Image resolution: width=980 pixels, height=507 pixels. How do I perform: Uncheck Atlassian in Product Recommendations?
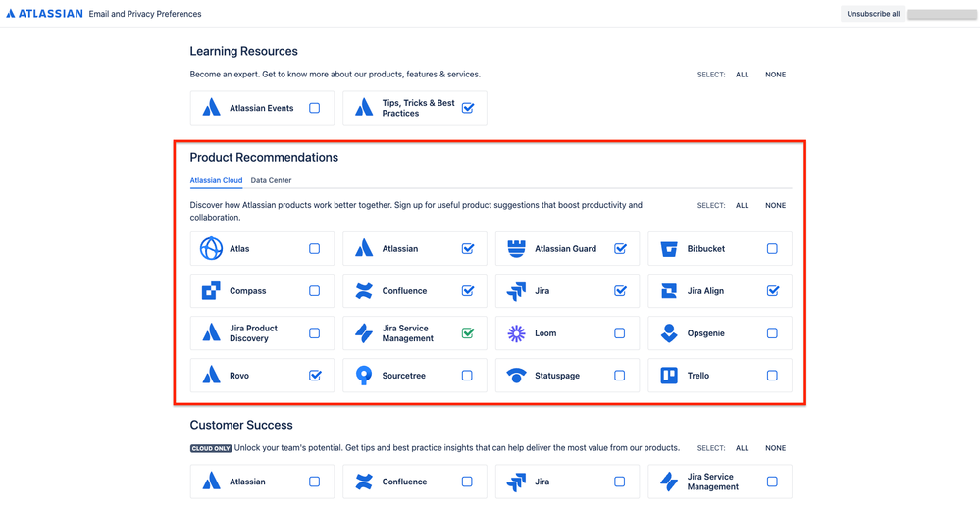pyautogui.click(x=468, y=249)
